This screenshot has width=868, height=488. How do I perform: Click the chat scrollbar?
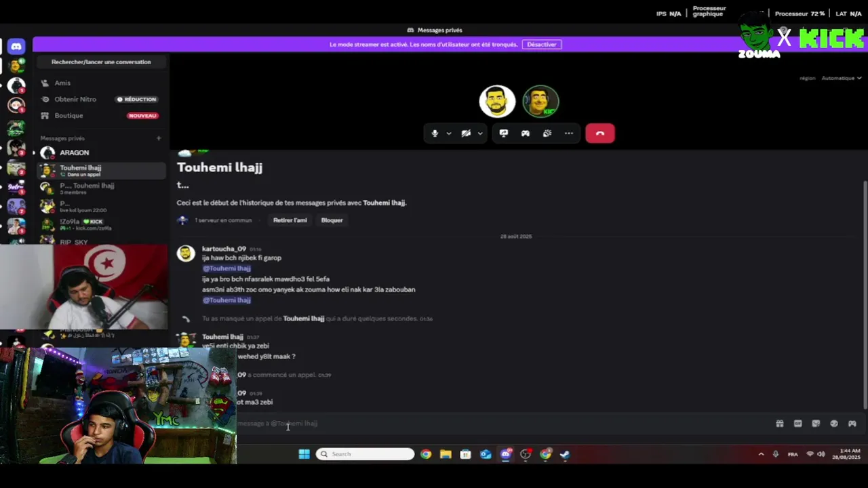[x=865, y=295]
